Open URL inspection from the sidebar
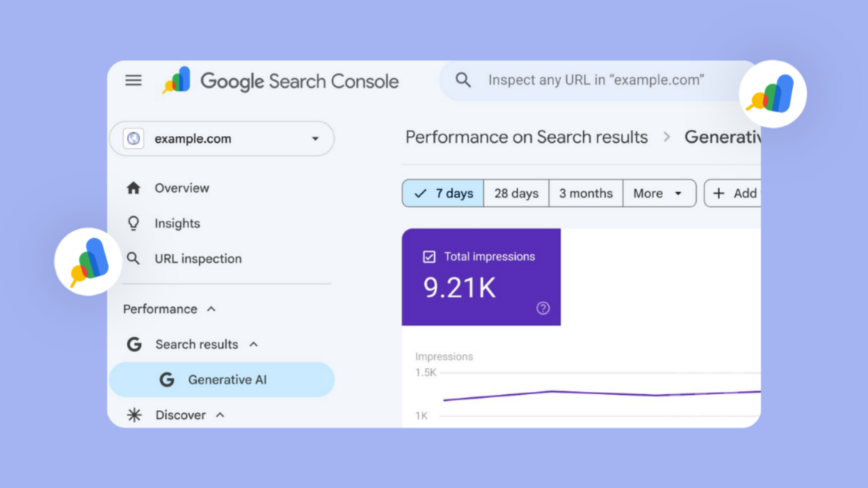 point(198,259)
